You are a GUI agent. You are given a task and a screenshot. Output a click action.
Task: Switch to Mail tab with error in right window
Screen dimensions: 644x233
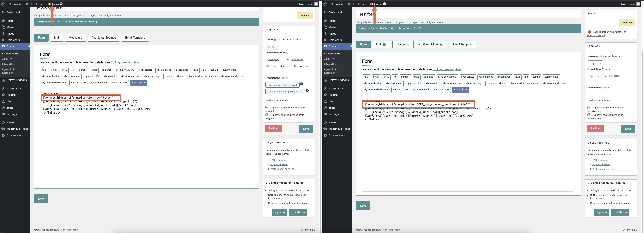pyautogui.click(x=381, y=45)
